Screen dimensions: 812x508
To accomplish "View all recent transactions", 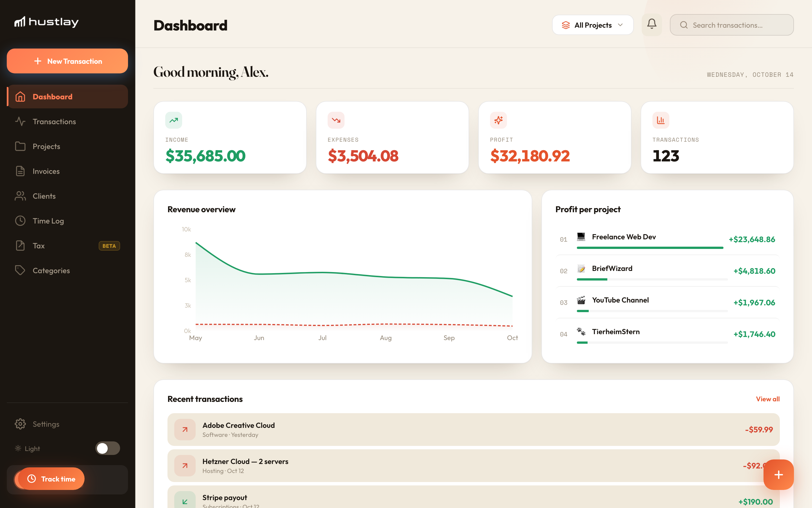I will pyautogui.click(x=768, y=399).
